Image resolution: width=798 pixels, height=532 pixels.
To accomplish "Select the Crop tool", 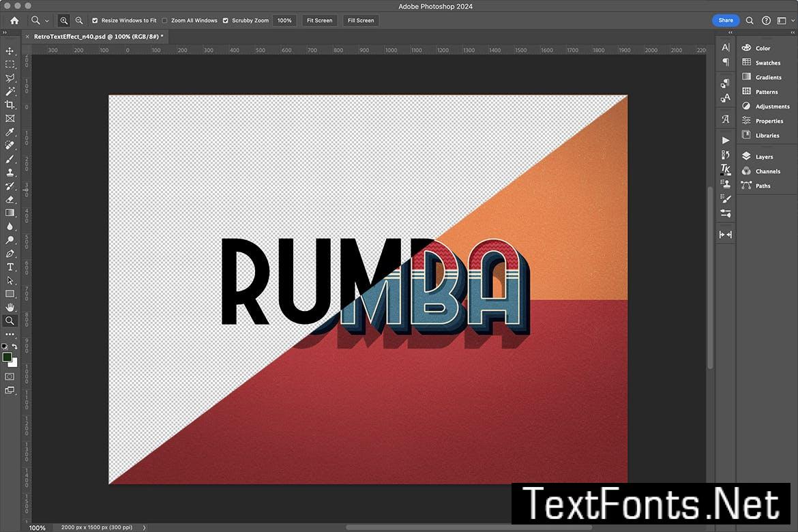I will coord(10,105).
